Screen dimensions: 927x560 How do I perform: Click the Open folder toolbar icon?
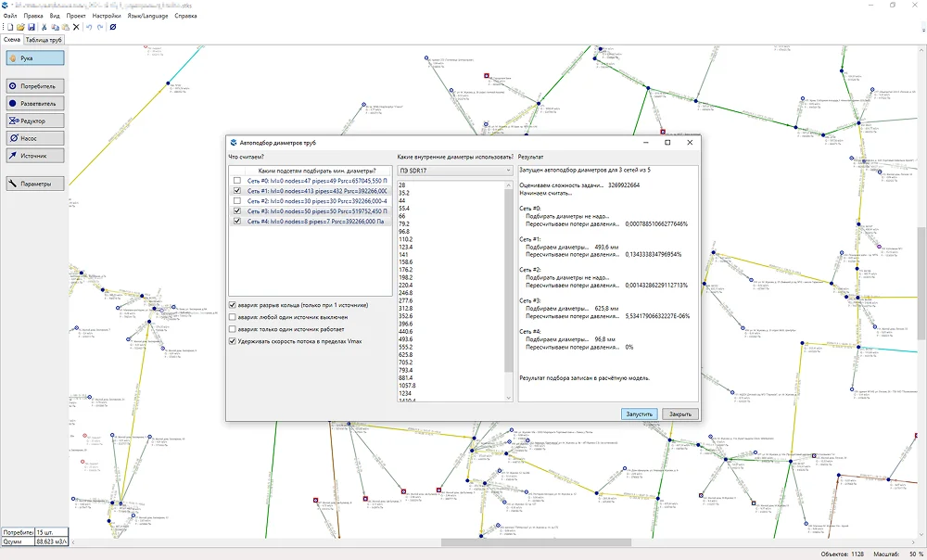pyautogui.click(x=19, y=28)
